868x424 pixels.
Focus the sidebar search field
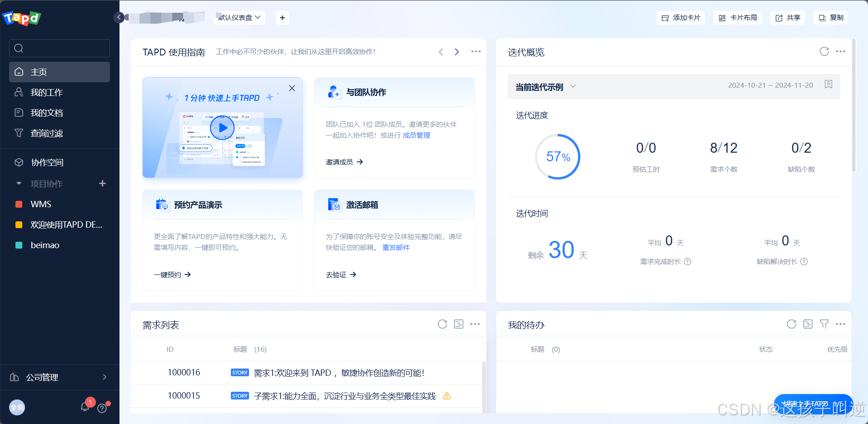pos(60,48)
